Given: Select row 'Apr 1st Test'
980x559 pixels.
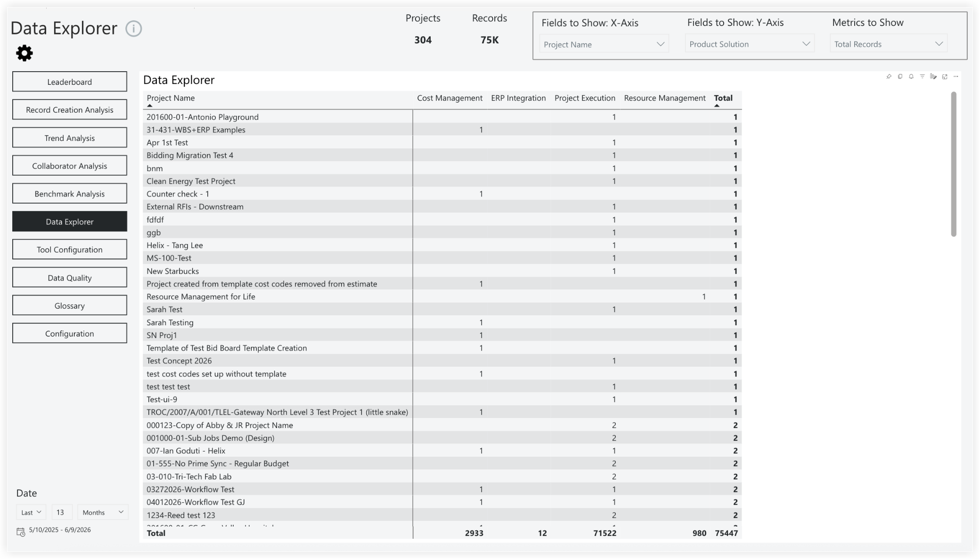Looking at the screenshot, I should [442, 142].
